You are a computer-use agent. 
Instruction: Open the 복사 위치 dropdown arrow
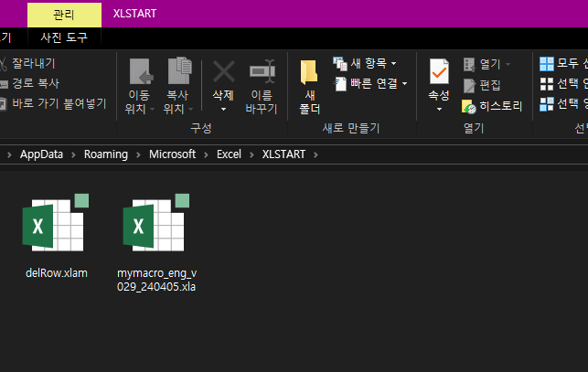tap(191, 109)
